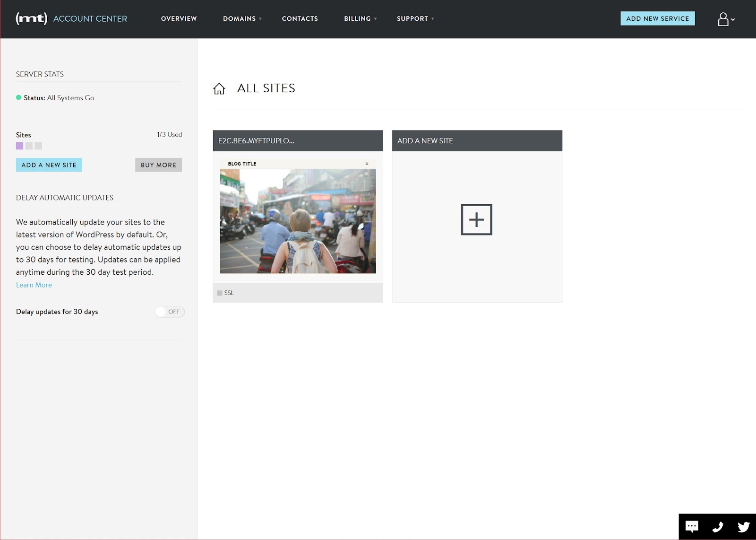The image size is (756, 540).
Task: Open the Learn More link
Action: [x=34, y=285]
